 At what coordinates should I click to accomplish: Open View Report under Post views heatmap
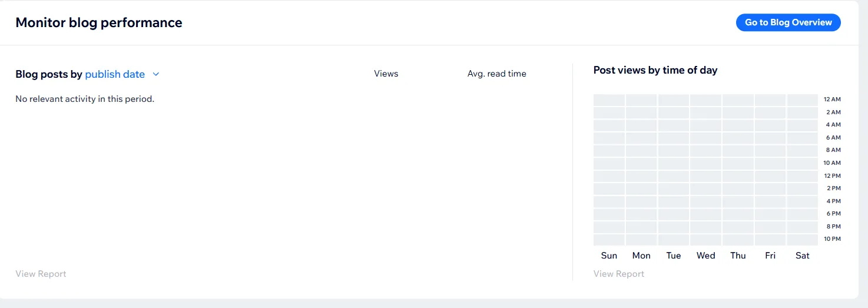[618, 274]
